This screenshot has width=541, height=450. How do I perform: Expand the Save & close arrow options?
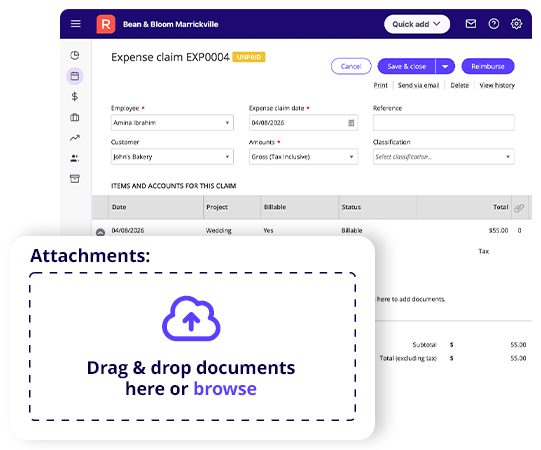[445, 66]
